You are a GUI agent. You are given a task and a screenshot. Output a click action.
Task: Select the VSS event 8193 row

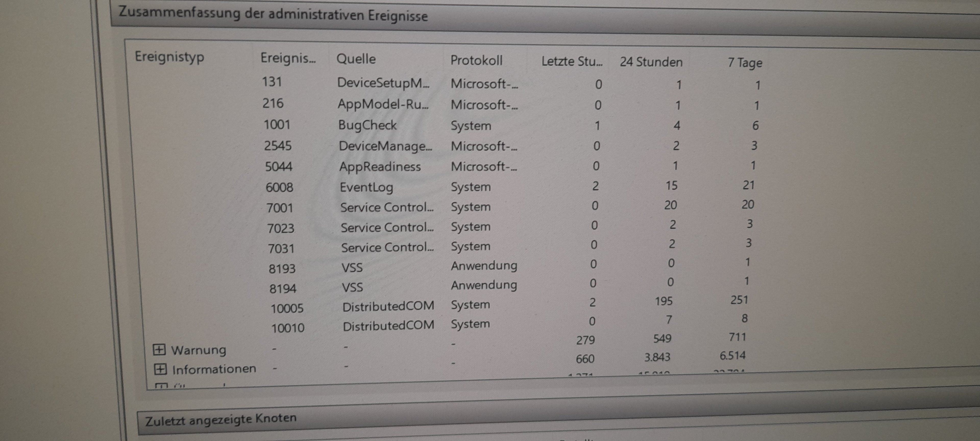pos(352,268)
